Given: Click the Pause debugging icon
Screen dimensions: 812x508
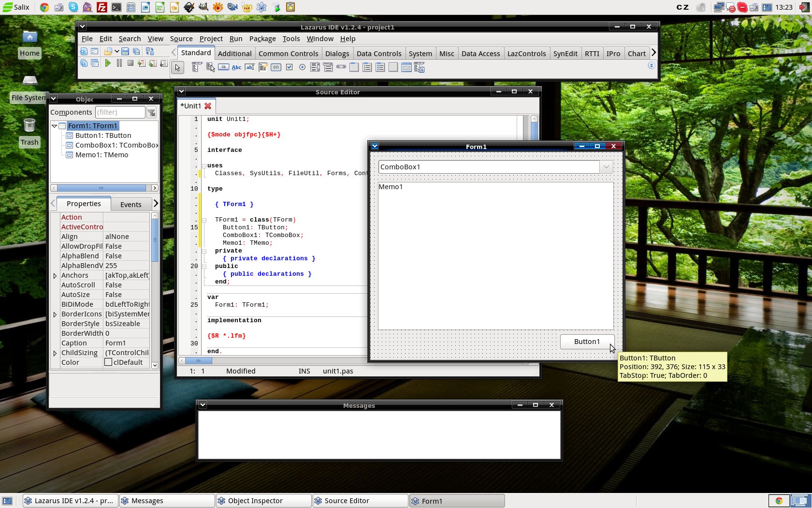Looking at the screenshot, I should [119, 63].
